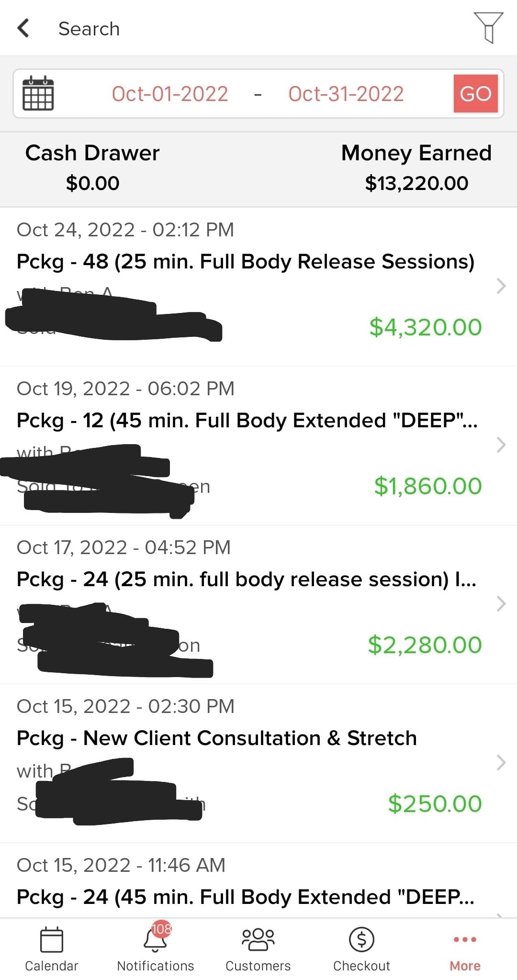Expand the $1,860.00 transaction chevron

pos(501,445)
